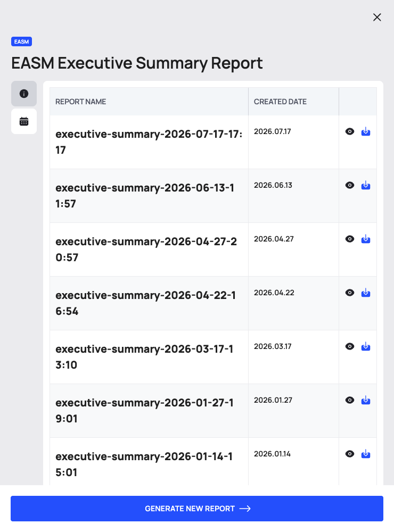Select report name executive-summary-2026-04-27-20:57
Viewport: 394px width, 532px height.
coord(146,250)
